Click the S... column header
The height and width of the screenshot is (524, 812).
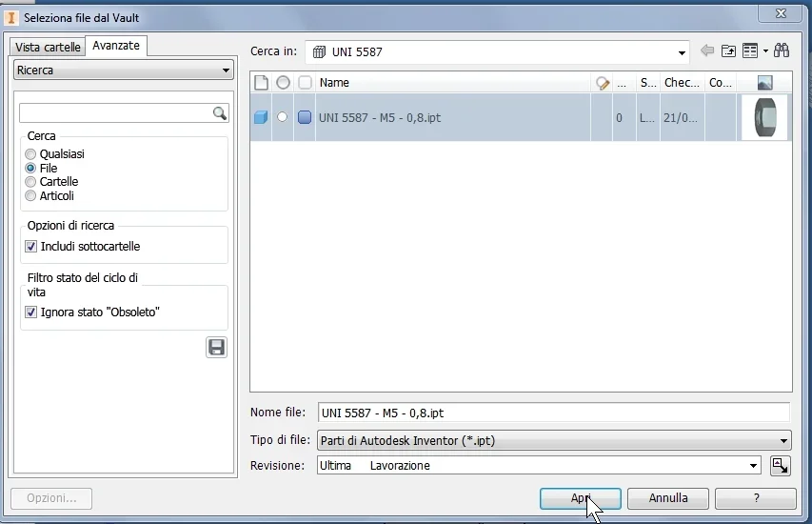click(648, 82)
